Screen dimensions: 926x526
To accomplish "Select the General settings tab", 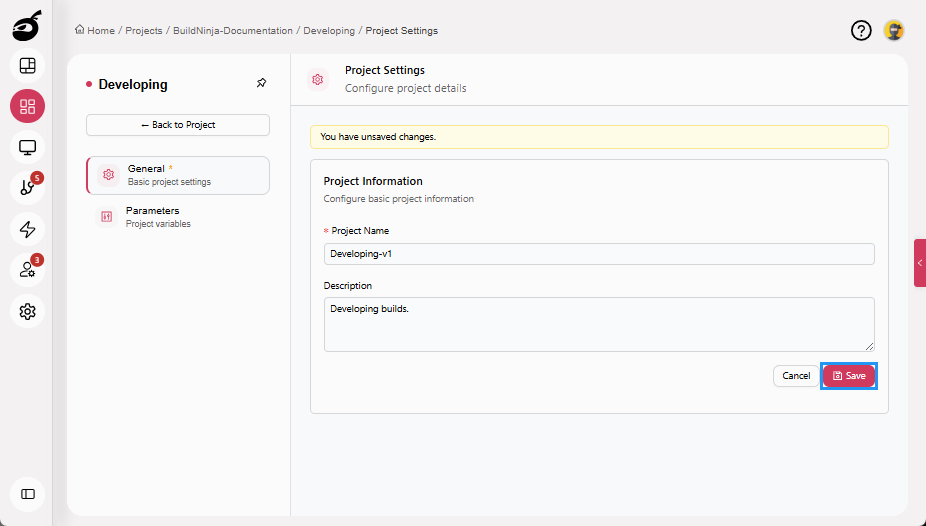I will (178, 175).
